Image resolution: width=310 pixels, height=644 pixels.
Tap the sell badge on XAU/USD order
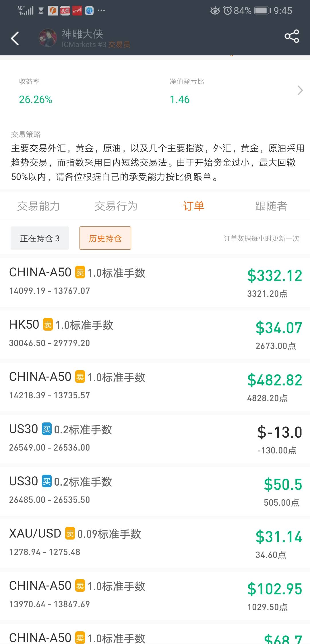(70, 534)
